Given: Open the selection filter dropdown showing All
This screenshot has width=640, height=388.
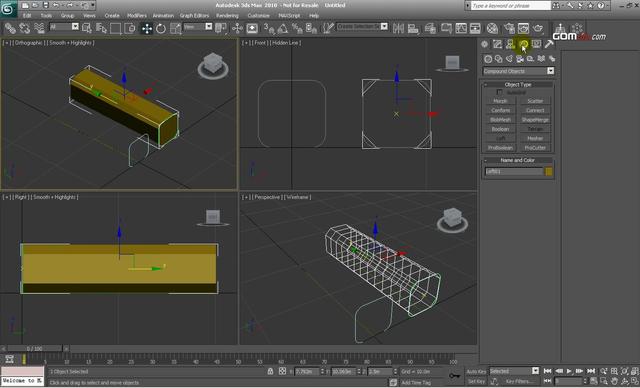Looking at the screenshot, I should [64, 27].
